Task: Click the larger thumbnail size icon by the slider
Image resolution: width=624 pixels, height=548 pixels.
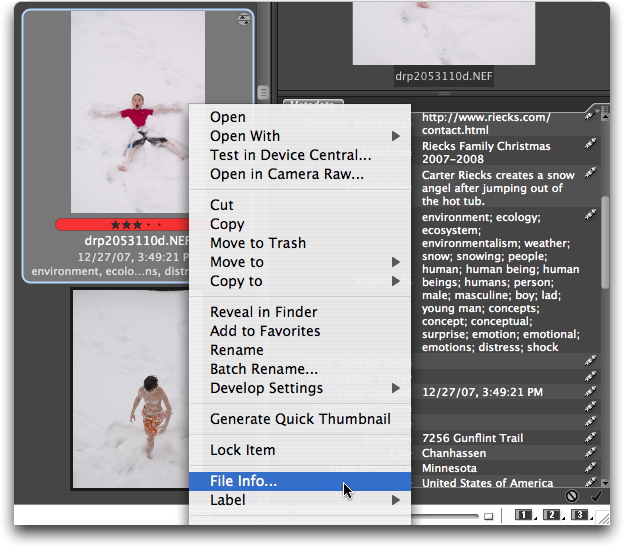Action: [x=488, y=517]
